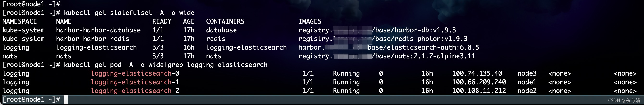644x105 pixels.
Task: Click the 16h age of logging-elasticsearch statefulset
Action: (188, 47)
